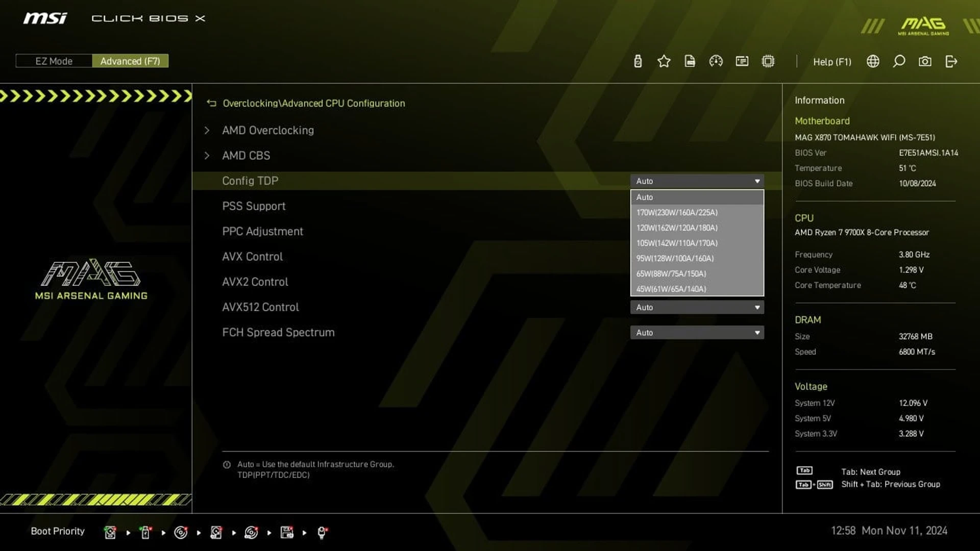Viewport: 980px width, 551px height.
Task: Click Overclocking\Advanced CPU Configuration breadcrumb
Action: [x=314, y=103]
